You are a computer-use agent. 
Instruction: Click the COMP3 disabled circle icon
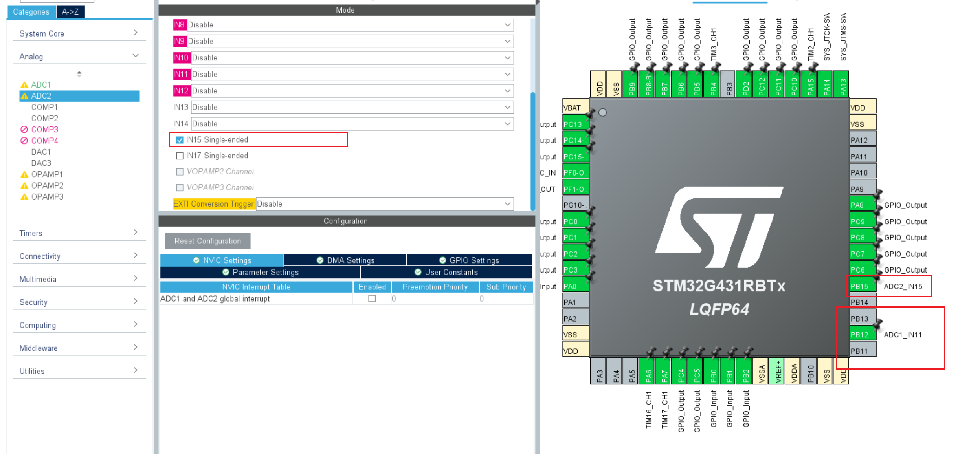tap(24, 130)
